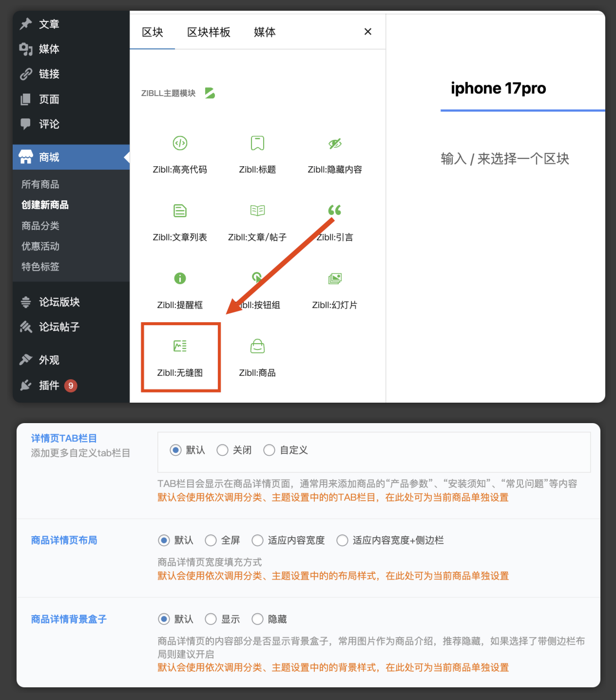Viewport: 616px width, 700px height.
Task: Expand the 插件 menu with badge 9
Action: pyautogui.click(x=49, y=385)
